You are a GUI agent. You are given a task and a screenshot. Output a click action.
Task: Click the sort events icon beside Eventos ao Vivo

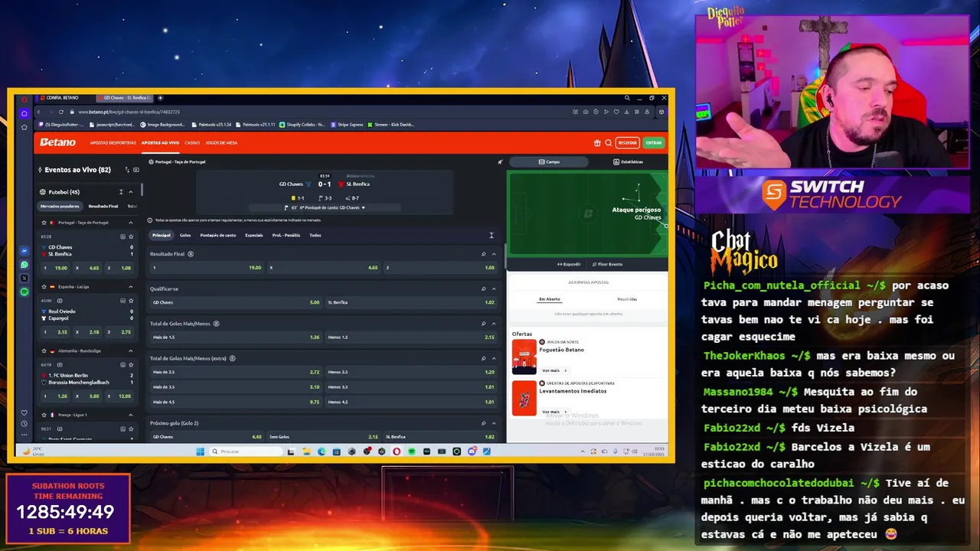click(126, 170)
